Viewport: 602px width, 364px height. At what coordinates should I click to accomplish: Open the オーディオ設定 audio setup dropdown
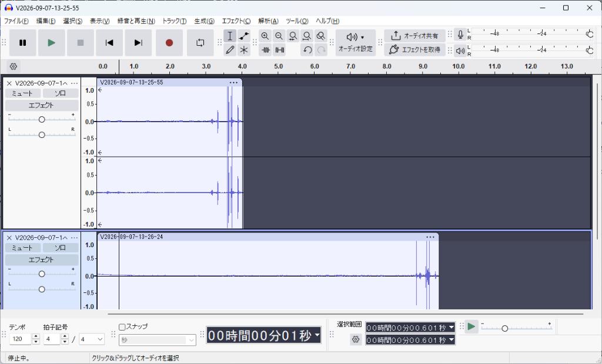356,43
